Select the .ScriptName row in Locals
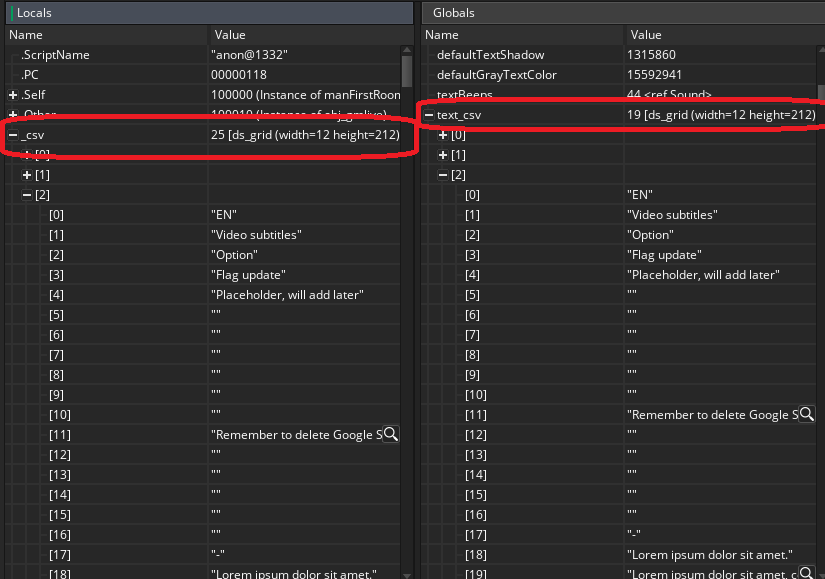This screenshot has width=825, height=579. coord(203,55)
